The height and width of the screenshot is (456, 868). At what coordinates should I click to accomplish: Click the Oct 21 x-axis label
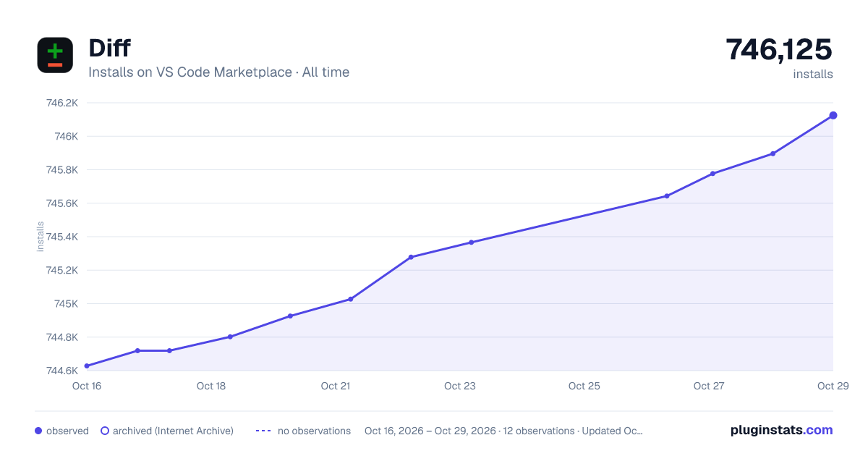[336, 386]
